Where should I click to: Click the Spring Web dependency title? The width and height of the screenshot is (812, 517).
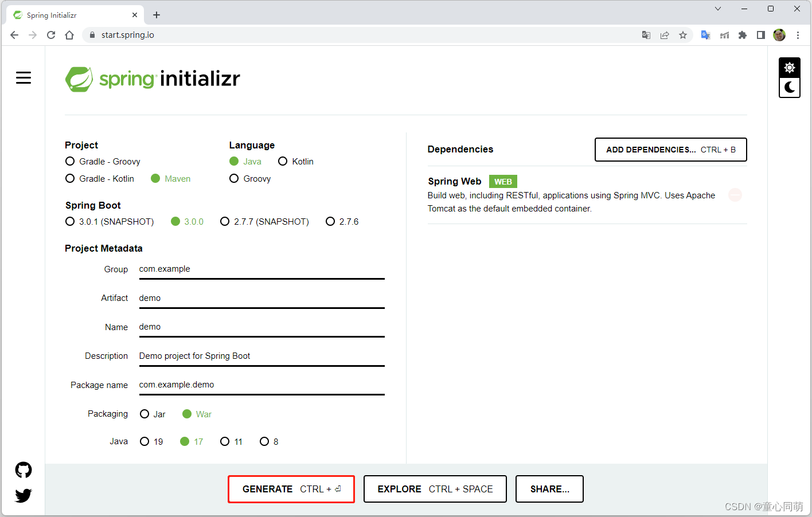pyautogui.click(x=455, y=181)
